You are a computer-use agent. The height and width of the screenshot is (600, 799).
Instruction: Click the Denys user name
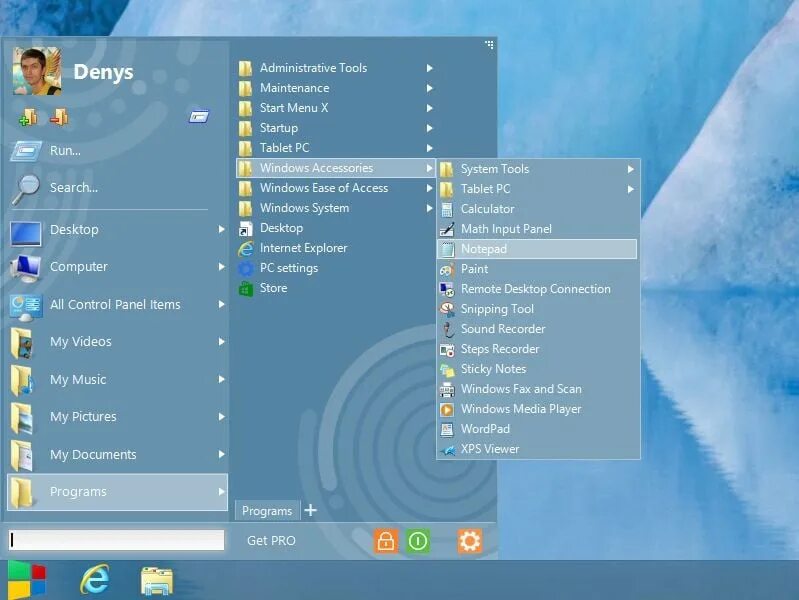[x=103, y=72]
